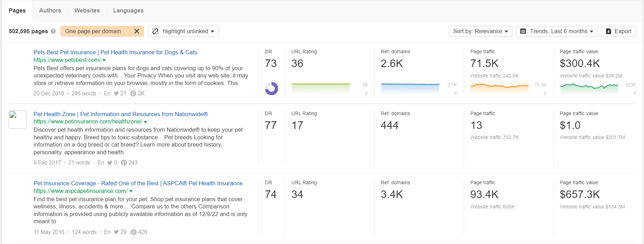This screenshot has width=644, height=244.
Task: Click the 20 Dec 2018 date text
Action: coord(49,93)
